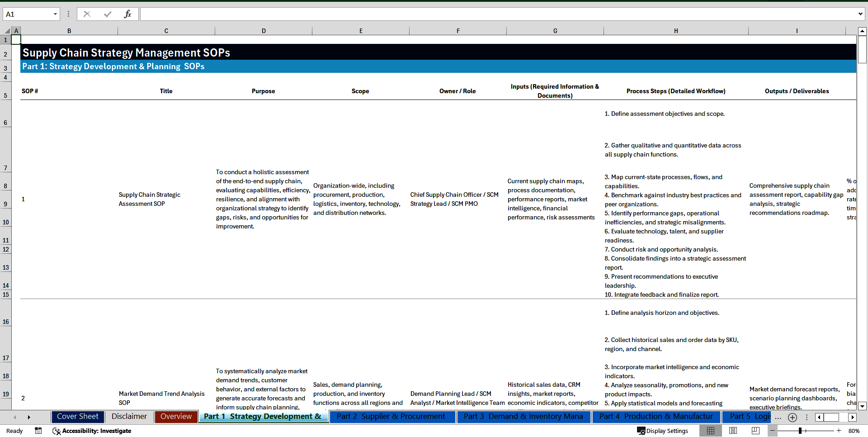Screen dimensions: 868x437
Task: Switch to the Part 3 Demand & Inventory tab
Action: pyautogui.click(x=523, y=417)
